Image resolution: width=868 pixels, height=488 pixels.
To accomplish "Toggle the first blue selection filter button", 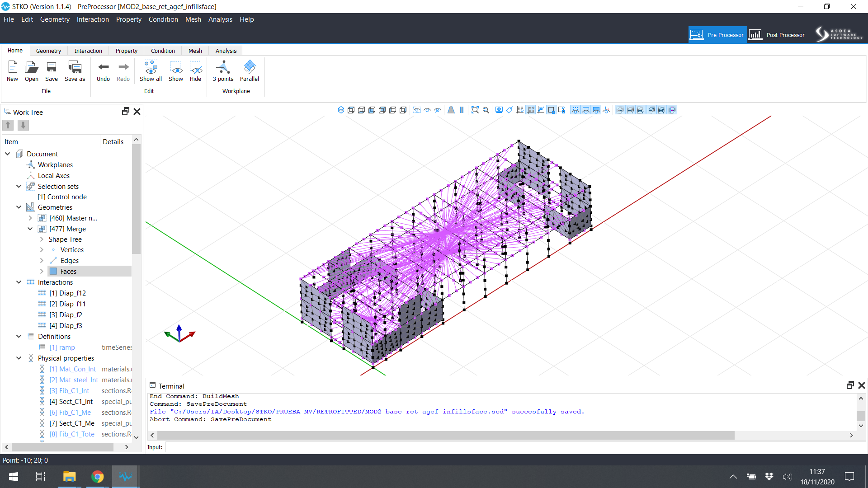I will tap(620, 110).
